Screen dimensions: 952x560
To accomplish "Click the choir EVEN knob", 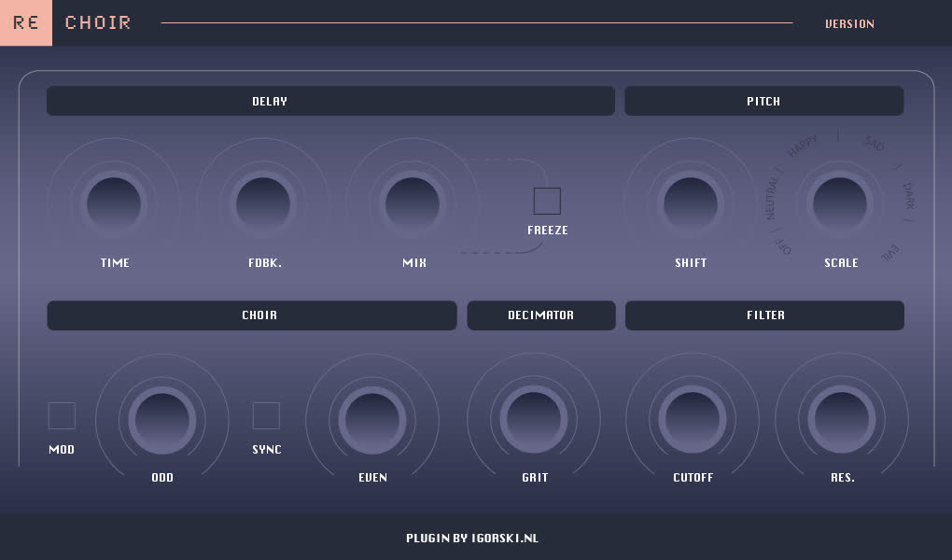I will click(x=372, y=420).
